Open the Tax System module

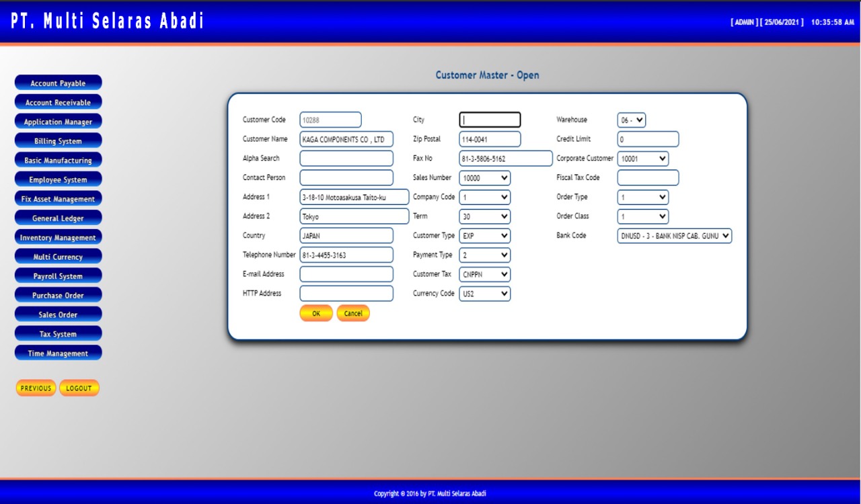click(58, 334)
